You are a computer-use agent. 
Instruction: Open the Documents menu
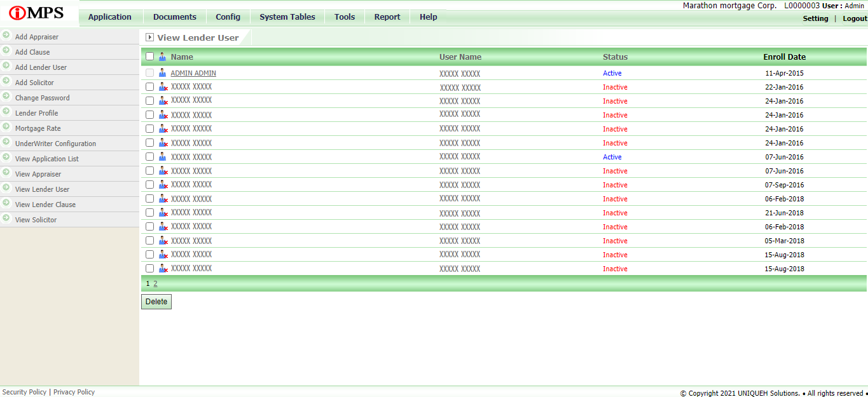(x=174, y=17)
